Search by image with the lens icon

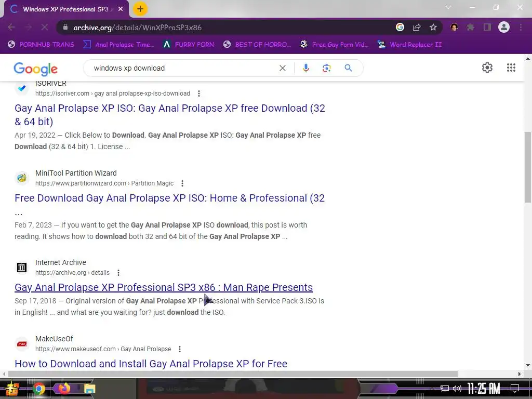coord(326,68)
